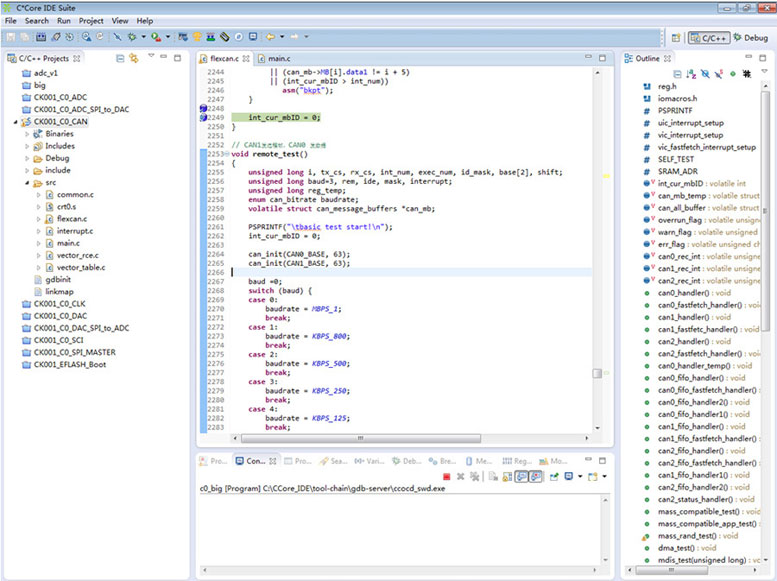Toggle Hide Static Members in Outline
Screen dimensions: 777x581
click(x=719, y=73)
